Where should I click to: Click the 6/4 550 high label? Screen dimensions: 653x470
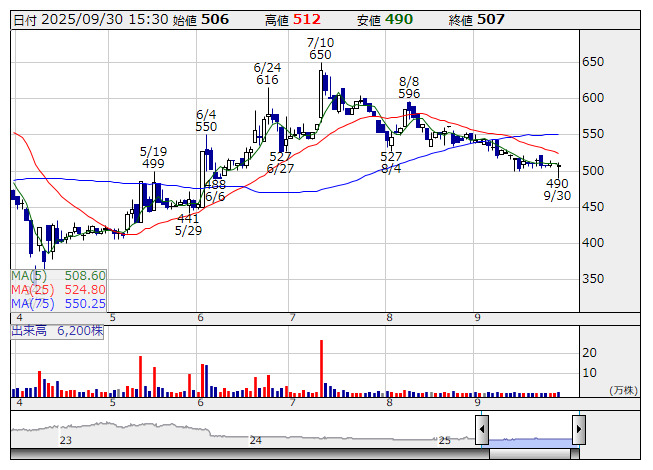[206, 121]
